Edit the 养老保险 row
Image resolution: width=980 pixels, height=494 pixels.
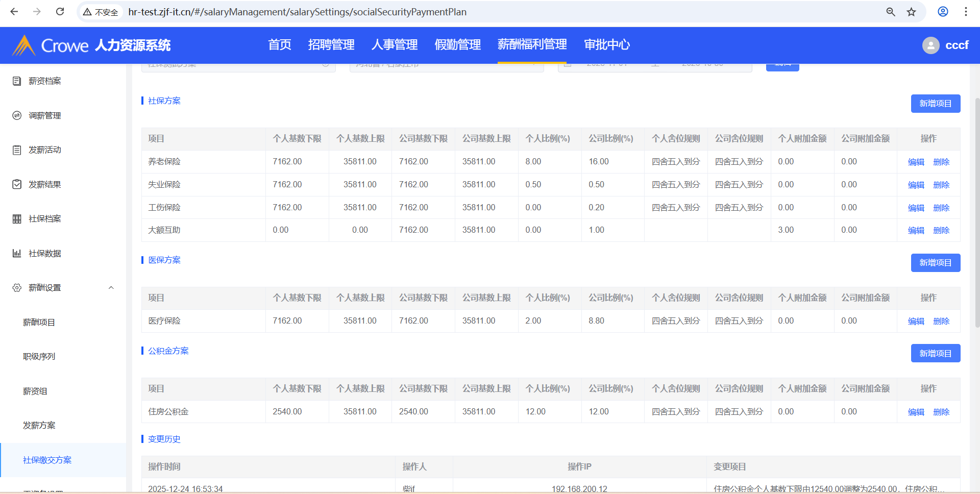tap(916, 162)
